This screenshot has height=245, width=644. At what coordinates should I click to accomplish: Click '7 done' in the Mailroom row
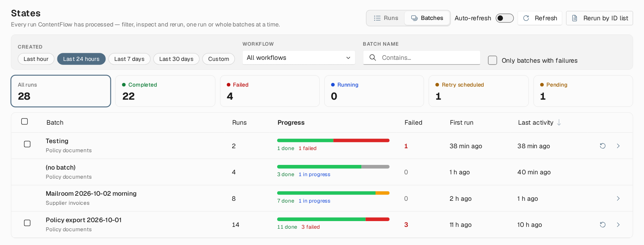286,201
